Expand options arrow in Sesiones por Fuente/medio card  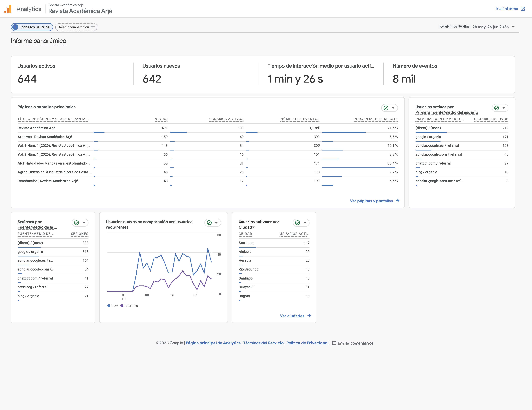tap(84, 223)
